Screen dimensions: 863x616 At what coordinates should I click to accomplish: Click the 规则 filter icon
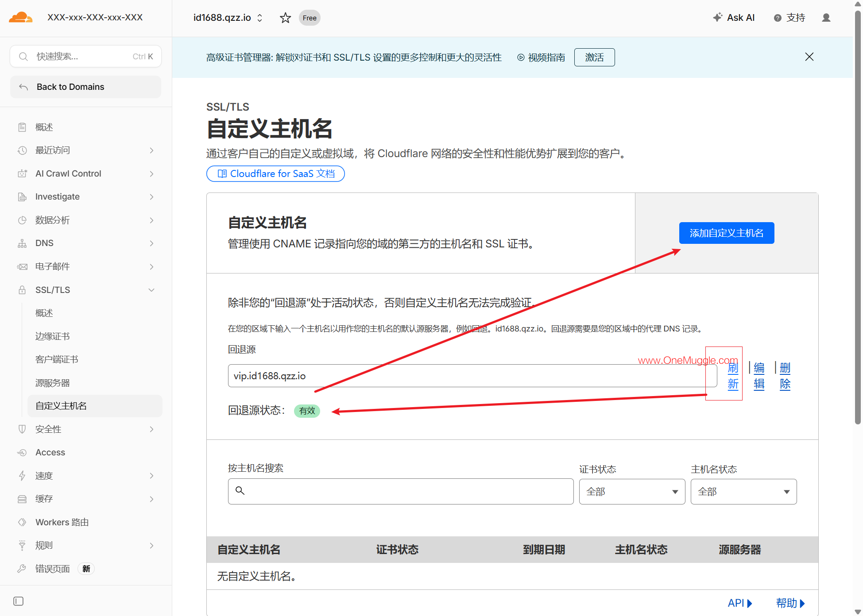tap(22, 545)
